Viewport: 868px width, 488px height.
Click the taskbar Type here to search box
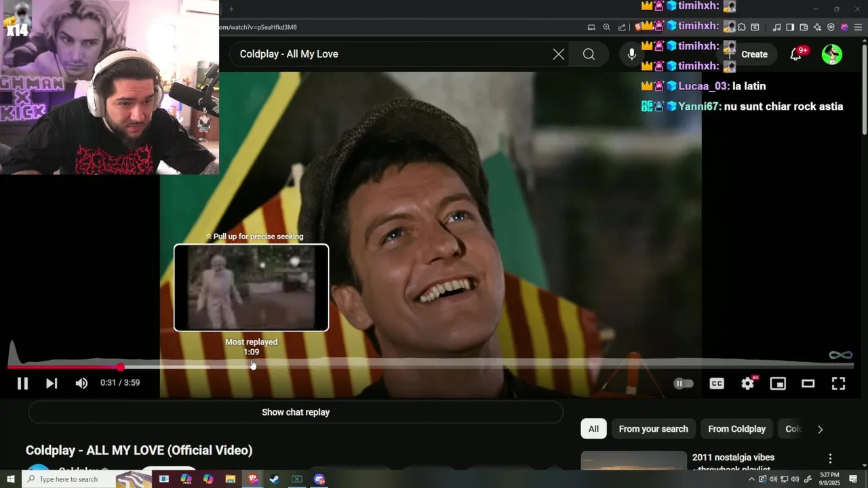pyautogui.click(x=87, y=479)
